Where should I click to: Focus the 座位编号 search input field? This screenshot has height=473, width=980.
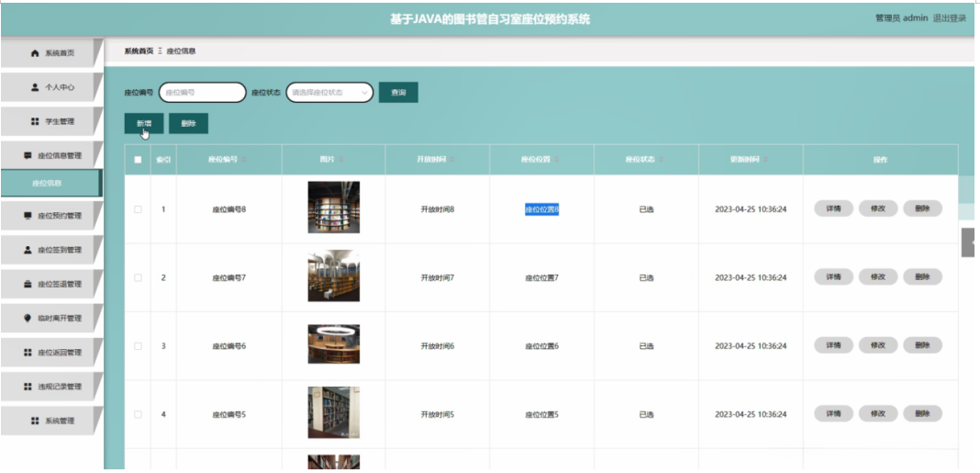click(203, 93)
